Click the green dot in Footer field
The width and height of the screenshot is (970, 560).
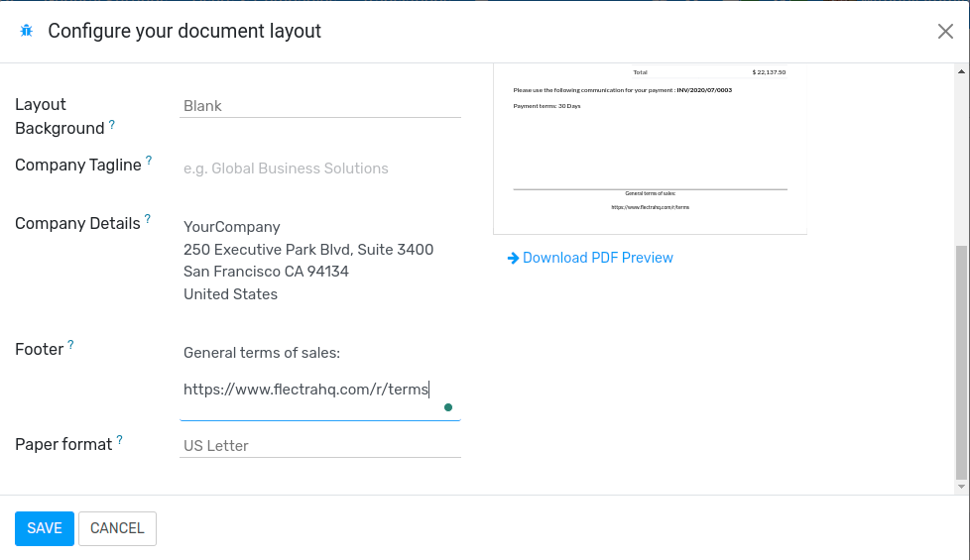tap(448, 407)
